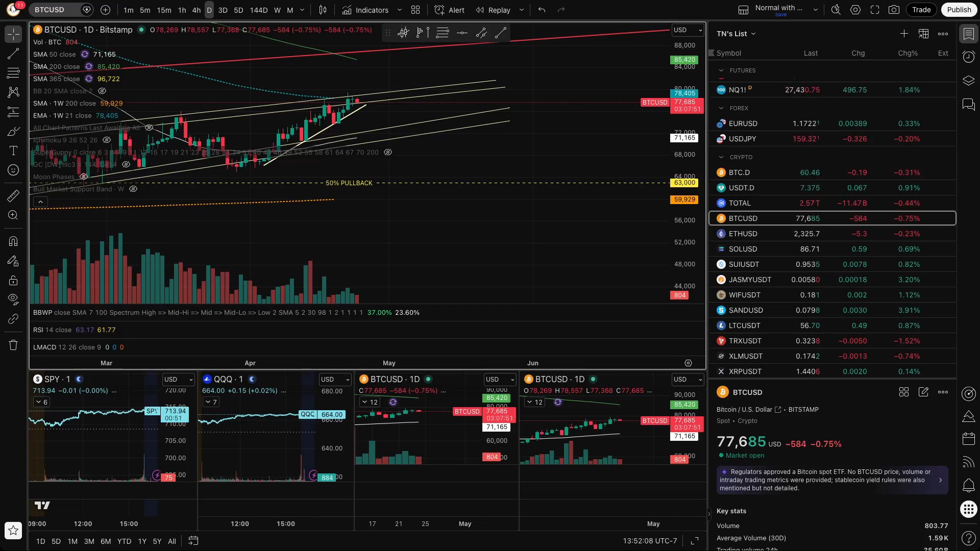980x551 pixels.
Task: Click the Publish button
Action: pos(959,10)
